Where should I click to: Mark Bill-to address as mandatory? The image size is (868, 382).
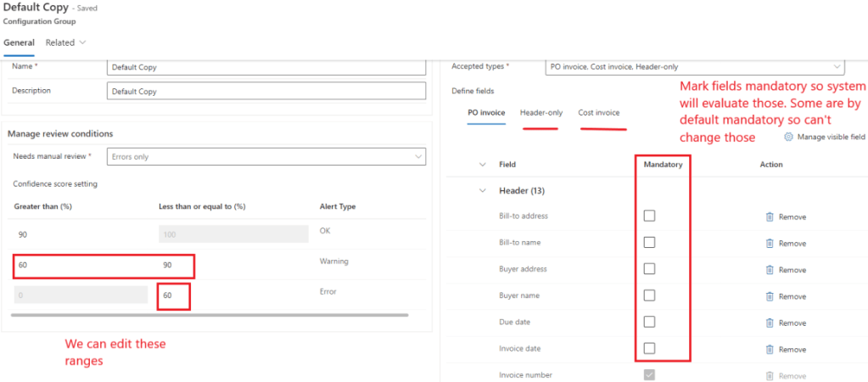pos(649,216)
